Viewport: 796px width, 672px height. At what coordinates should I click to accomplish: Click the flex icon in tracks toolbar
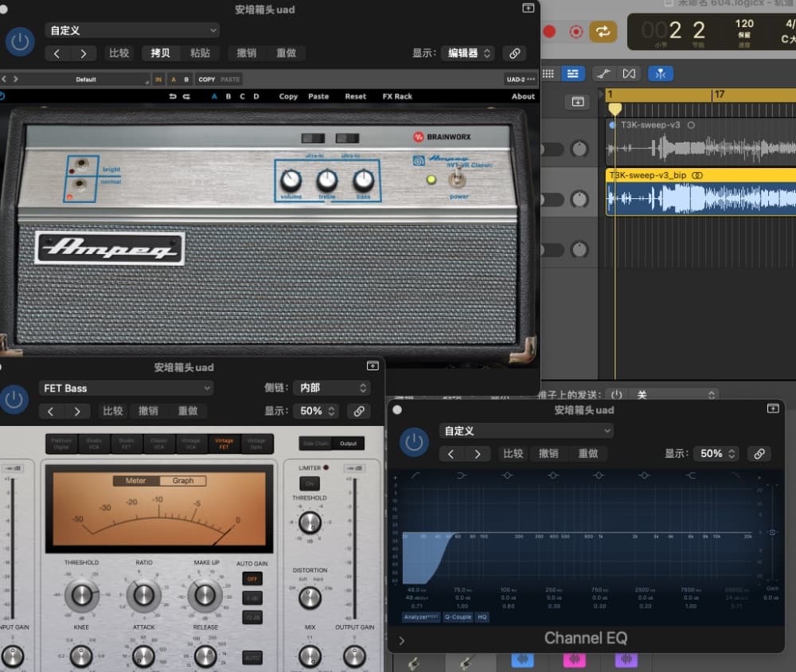tap(629, 74)
